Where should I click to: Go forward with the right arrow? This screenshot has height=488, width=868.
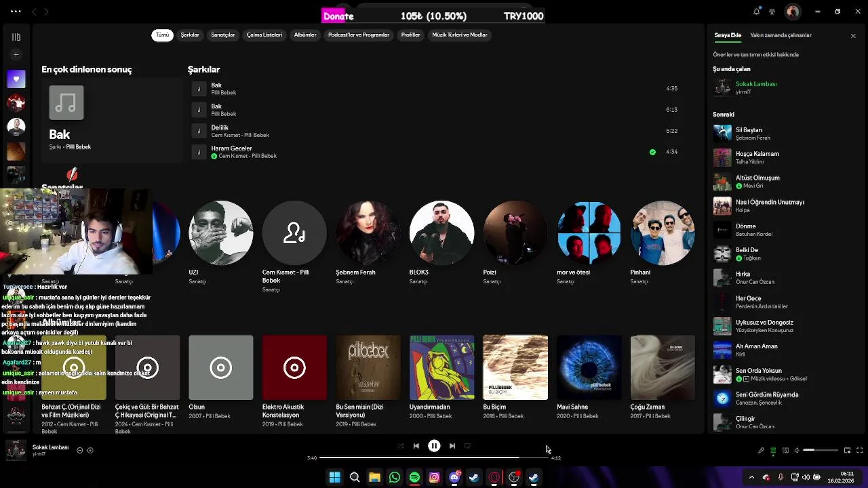46,12
